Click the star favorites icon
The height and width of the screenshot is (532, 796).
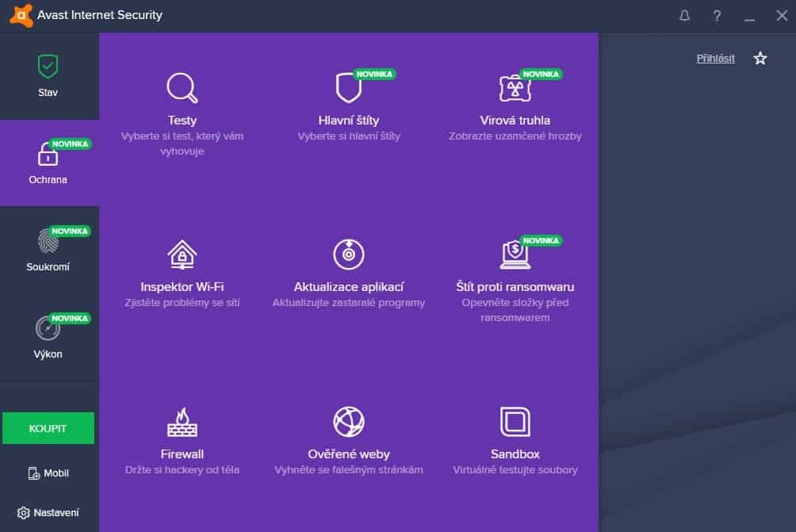click(x=760, y=59)
